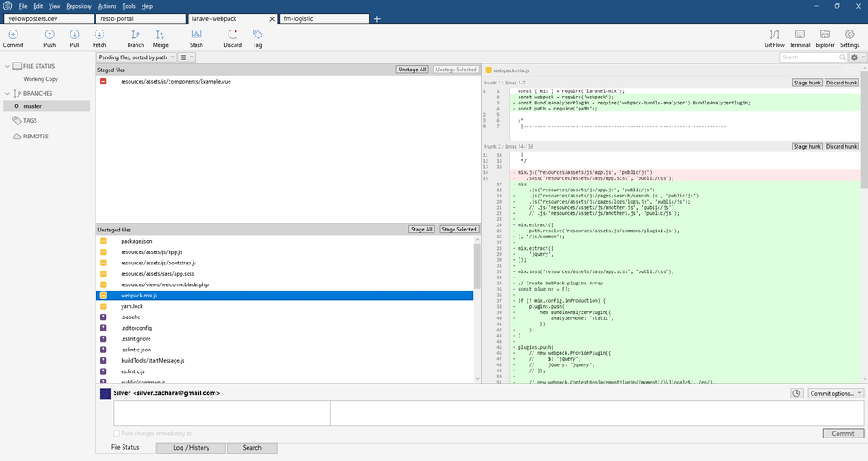This screenshot has width=868, height=461.
Task: Expand the Tags section
Action: coord(30,120)
